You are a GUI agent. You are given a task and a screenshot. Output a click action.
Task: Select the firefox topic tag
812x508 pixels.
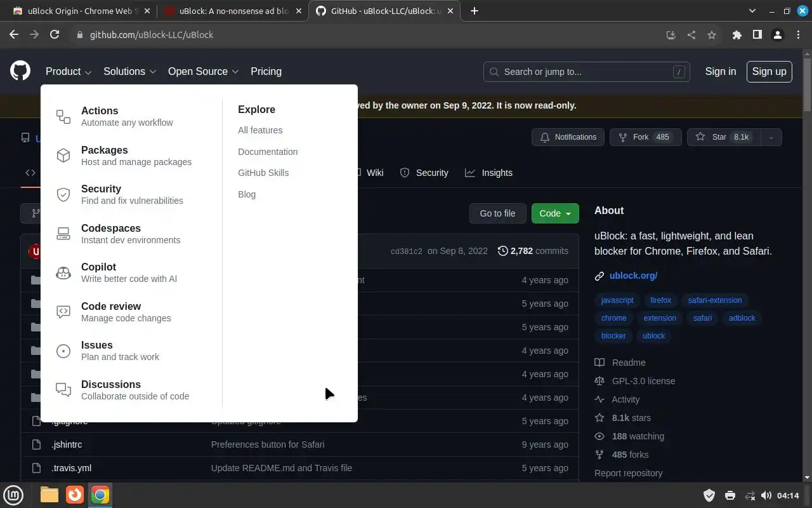coord(660,300)
